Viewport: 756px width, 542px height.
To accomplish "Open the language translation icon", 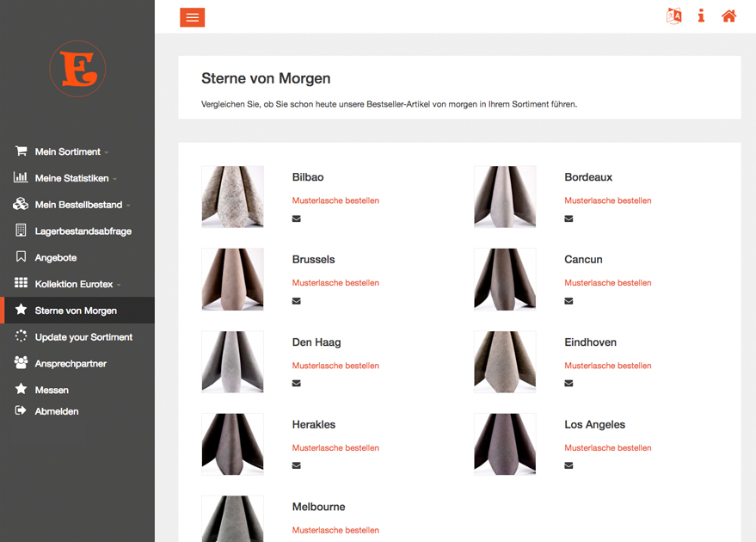I will point(674,16).
